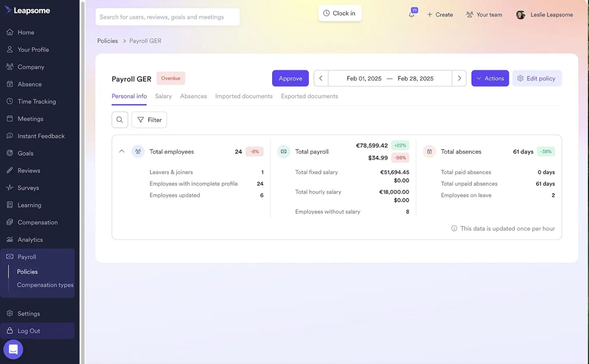
Task: Open the Exported documents tab
Action: pos(309,96)
